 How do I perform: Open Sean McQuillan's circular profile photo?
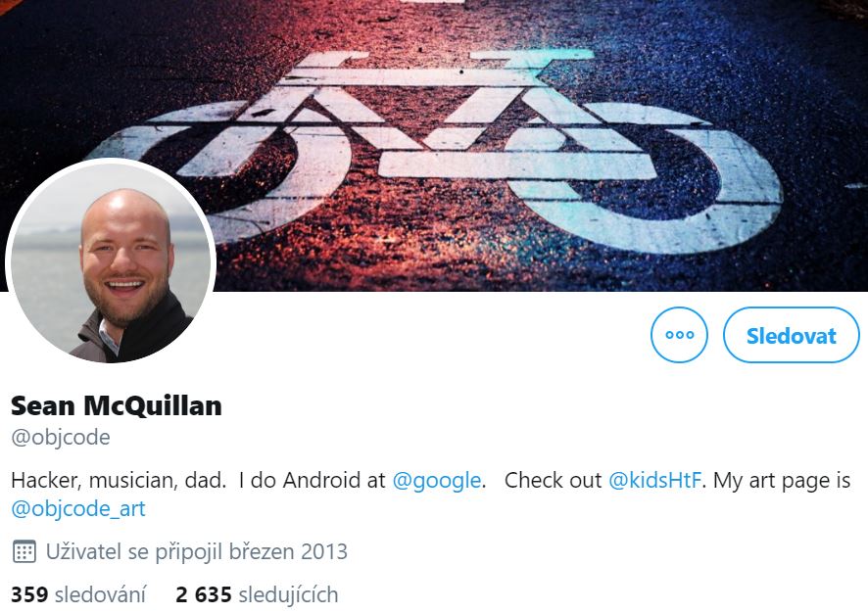(x=110, y=261)
